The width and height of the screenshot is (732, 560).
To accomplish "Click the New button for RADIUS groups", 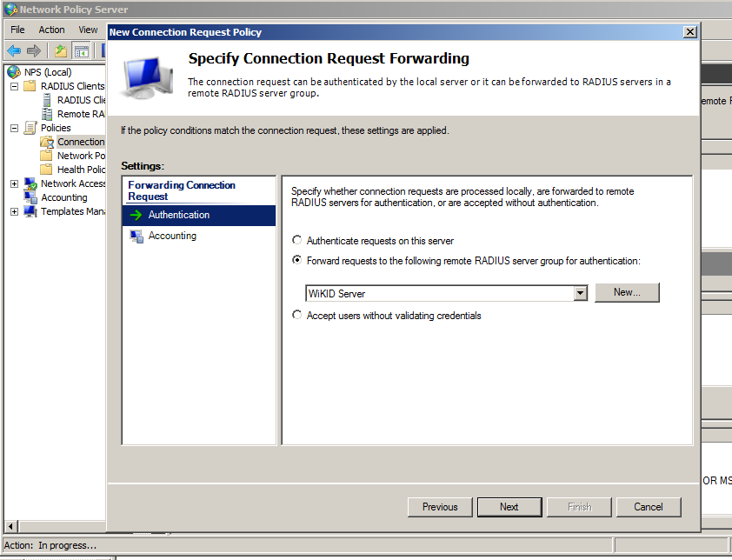I will [x=627, y=292].
